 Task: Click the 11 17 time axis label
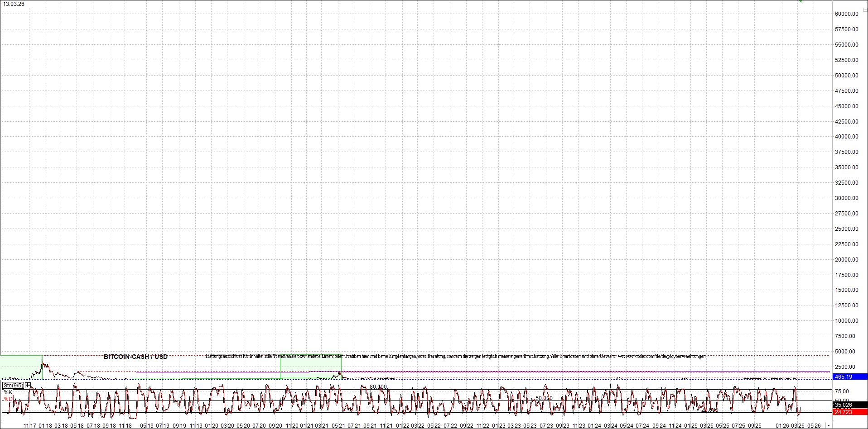tap(29, 425)
